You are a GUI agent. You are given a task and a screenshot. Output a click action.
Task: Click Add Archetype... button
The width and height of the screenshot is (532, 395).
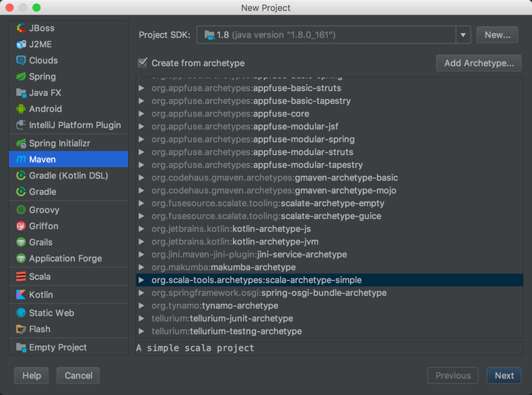(479, 63)
